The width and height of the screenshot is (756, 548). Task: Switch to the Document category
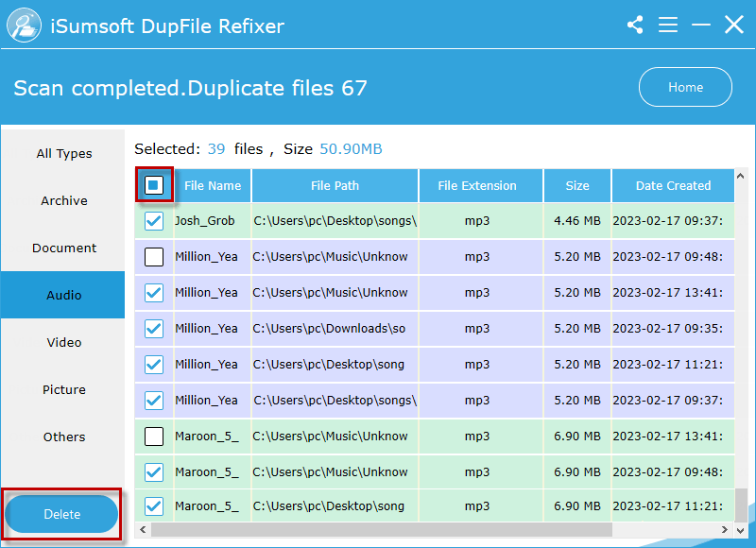(63, 248)
